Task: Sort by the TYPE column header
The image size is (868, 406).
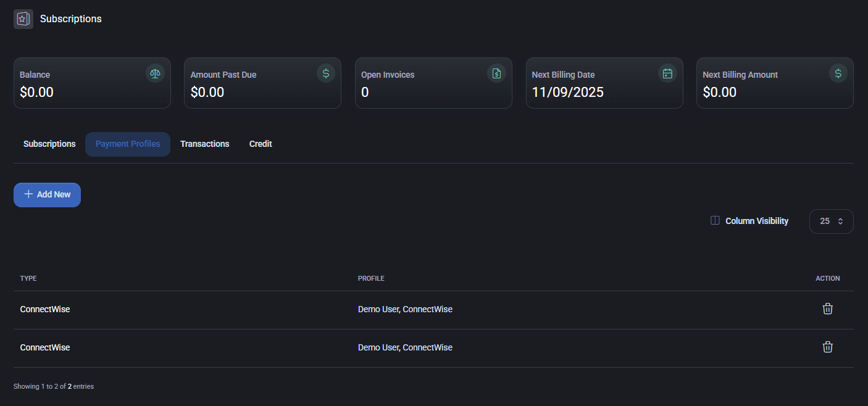Action: pos(28,279)
